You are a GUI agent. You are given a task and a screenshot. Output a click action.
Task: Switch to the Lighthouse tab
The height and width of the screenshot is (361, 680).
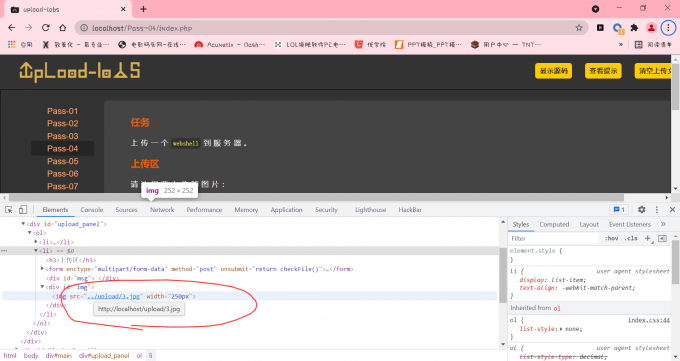[x=370, y=210]
